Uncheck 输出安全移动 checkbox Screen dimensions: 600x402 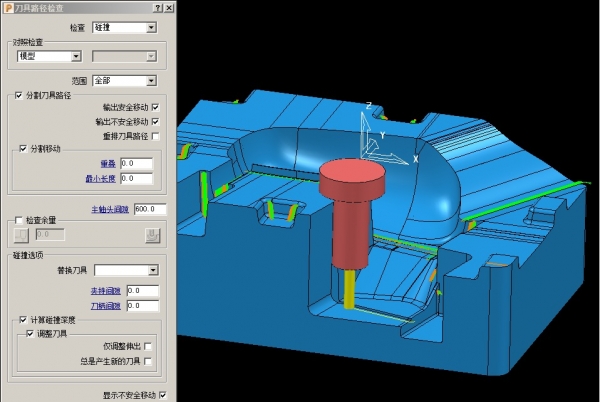pos(155,107)
